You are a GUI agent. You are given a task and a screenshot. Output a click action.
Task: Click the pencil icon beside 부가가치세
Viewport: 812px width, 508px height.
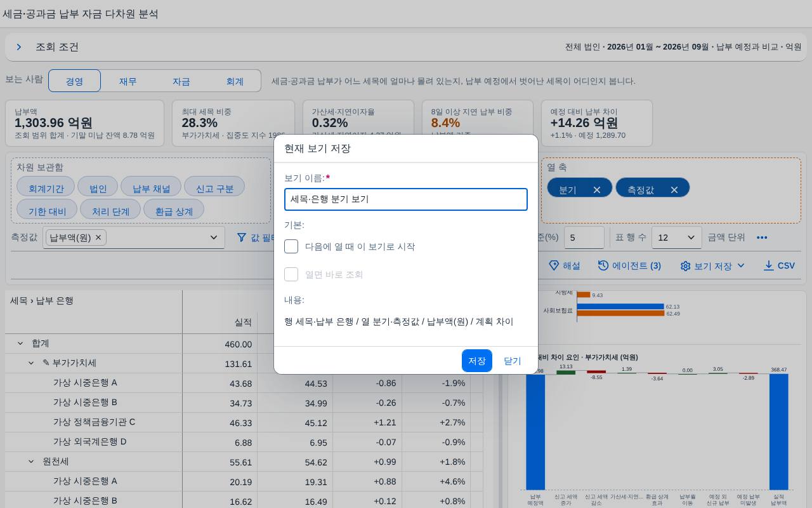coord(46,363)
